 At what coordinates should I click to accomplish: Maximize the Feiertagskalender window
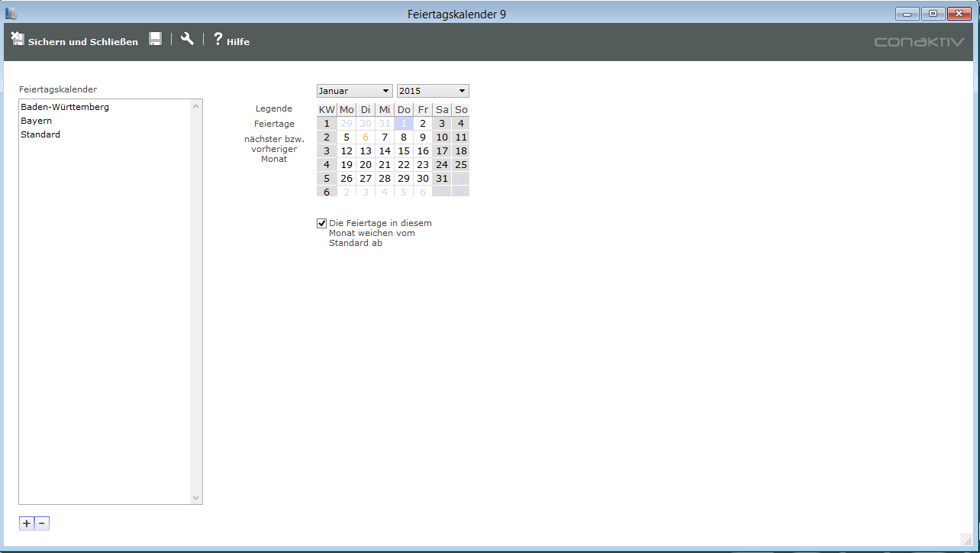(x=933, y=14)
